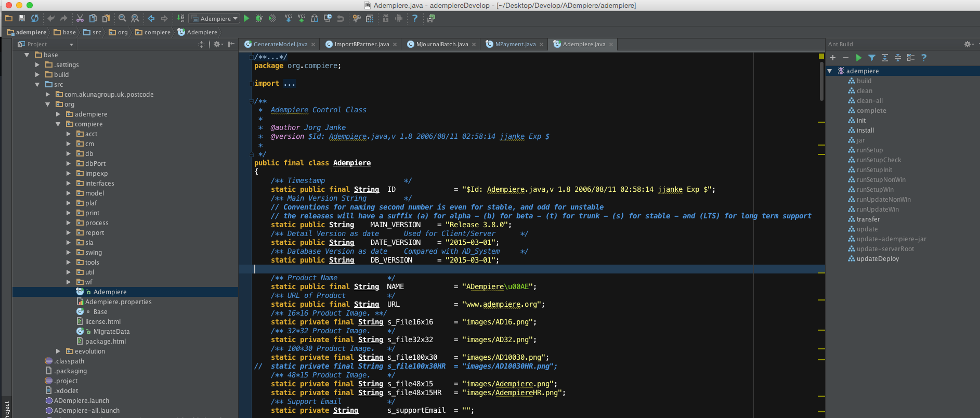Open Project panel gear settings menu
The width and height of the screenshot is (980, 418).
[x=218, y=44]
